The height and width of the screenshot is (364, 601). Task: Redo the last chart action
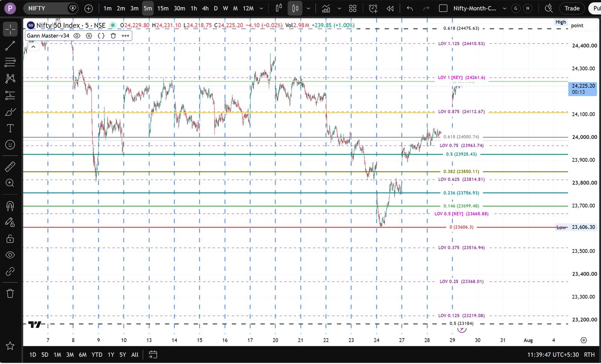click(426, 8)
